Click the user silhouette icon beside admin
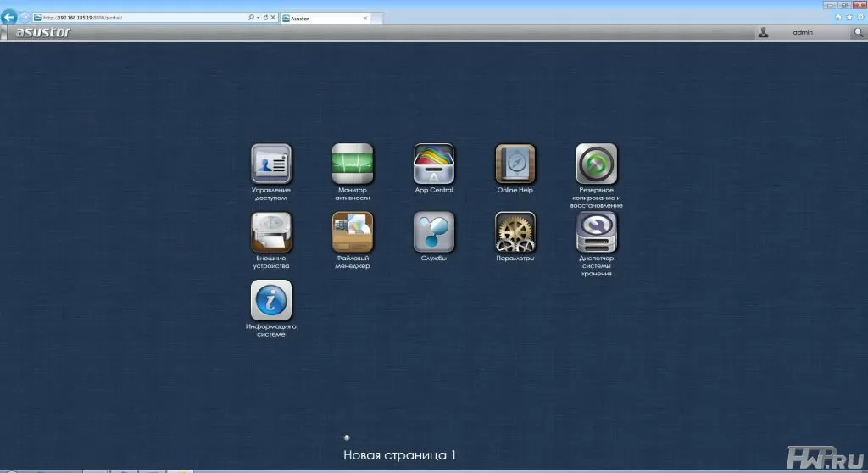The height and width of the screenshot is (473, 868). (763, 33)
